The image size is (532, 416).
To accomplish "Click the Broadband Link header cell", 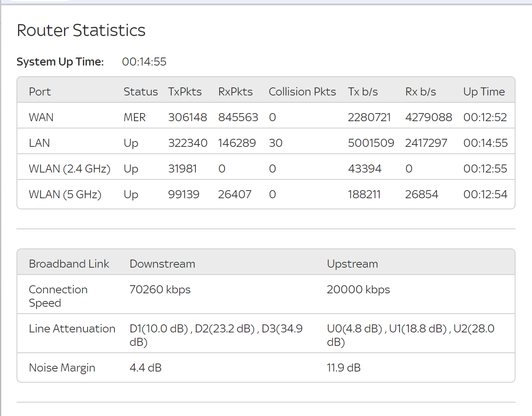I will point(69,263).
